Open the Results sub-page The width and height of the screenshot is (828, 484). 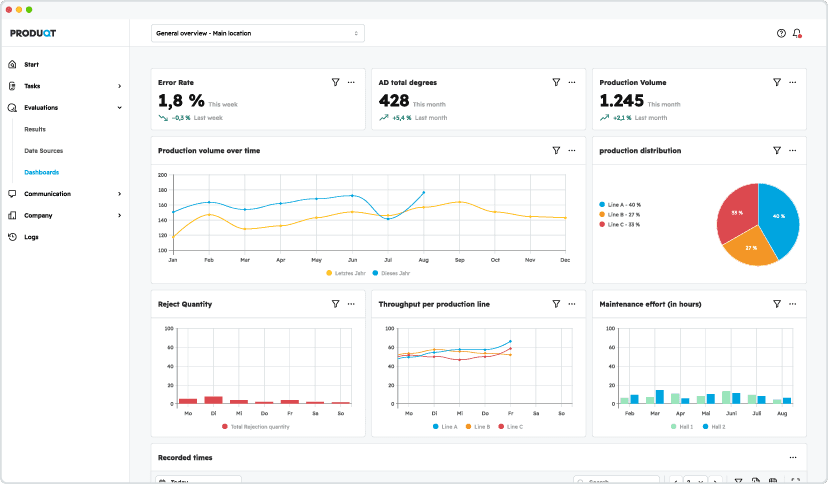[35, 129]
